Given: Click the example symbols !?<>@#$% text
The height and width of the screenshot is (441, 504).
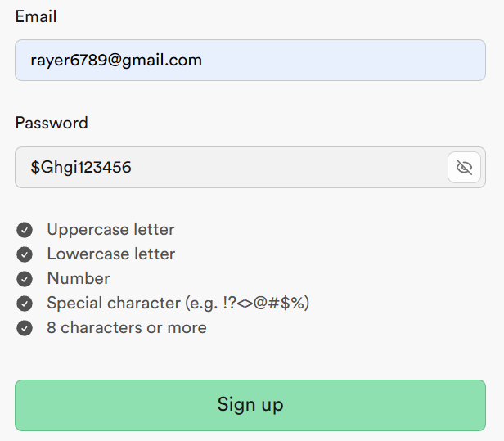Looking at the screenshot, I should (x=268, y=304).
